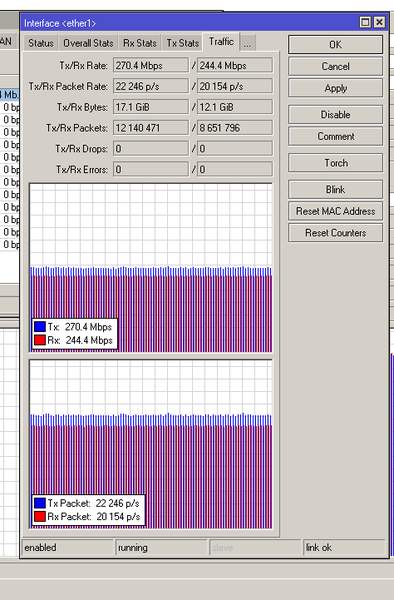Image resolution: width=394 pixels, height=600 pixels.
Task: Click the red Rx legend swatch in Mbps graph
Action: click(40, 340)
